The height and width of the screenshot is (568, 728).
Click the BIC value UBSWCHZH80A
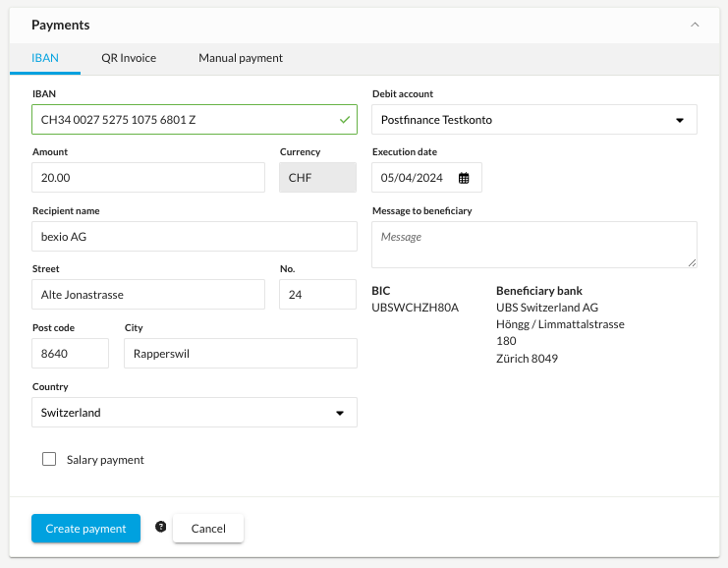[x=415, y=308]
